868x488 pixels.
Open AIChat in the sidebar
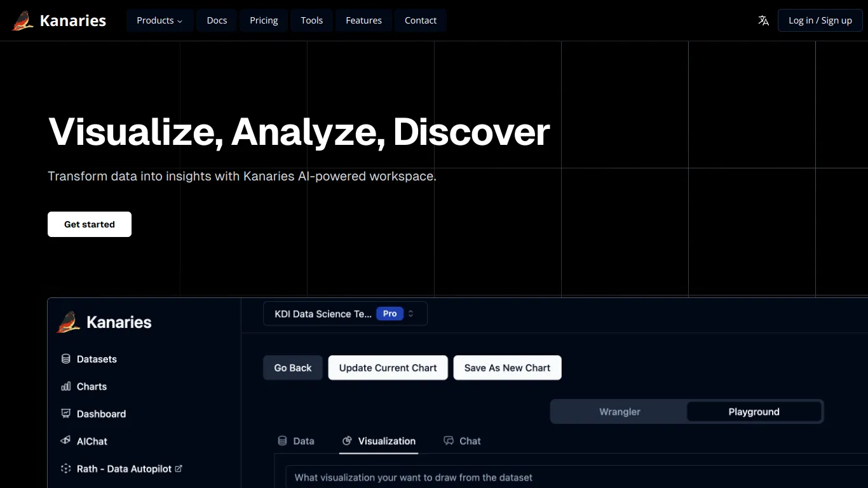92,441
